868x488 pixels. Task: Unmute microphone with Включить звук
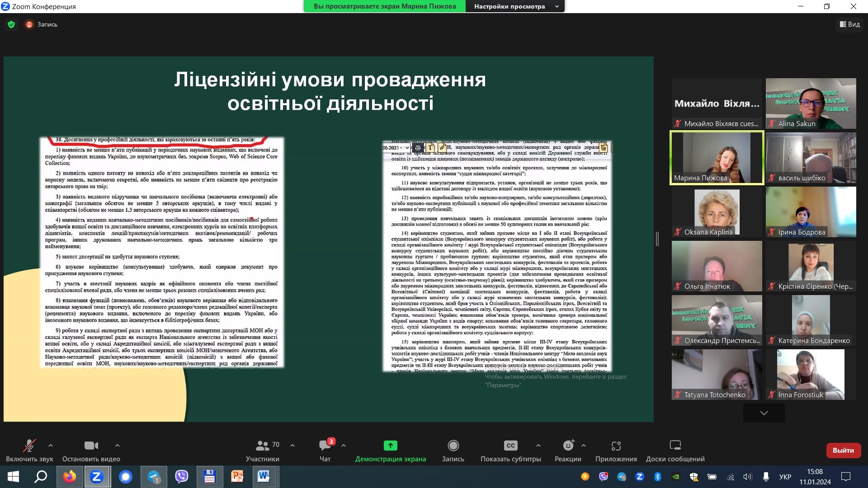29,450
